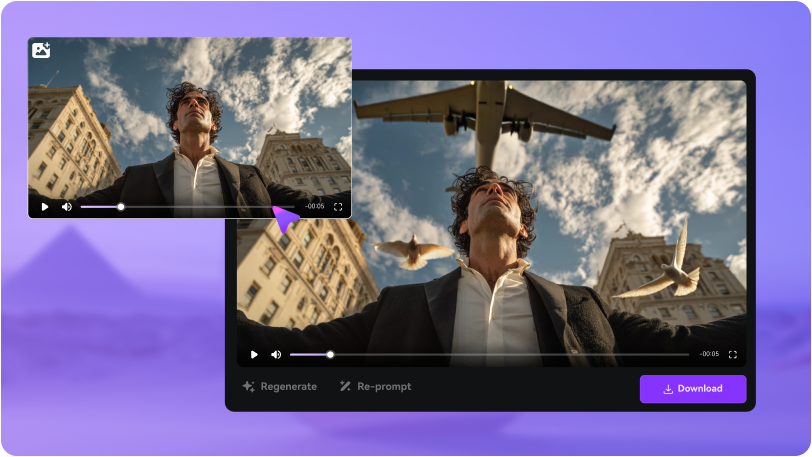Click the purple Download button
The image size is (812, 457).
[693, 389]
